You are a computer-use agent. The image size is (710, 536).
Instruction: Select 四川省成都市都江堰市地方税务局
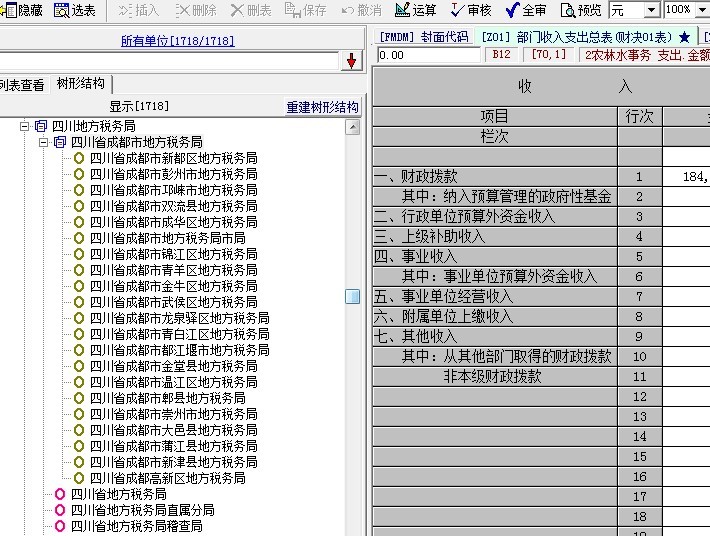pyautogui.click(x=179, y=350)
